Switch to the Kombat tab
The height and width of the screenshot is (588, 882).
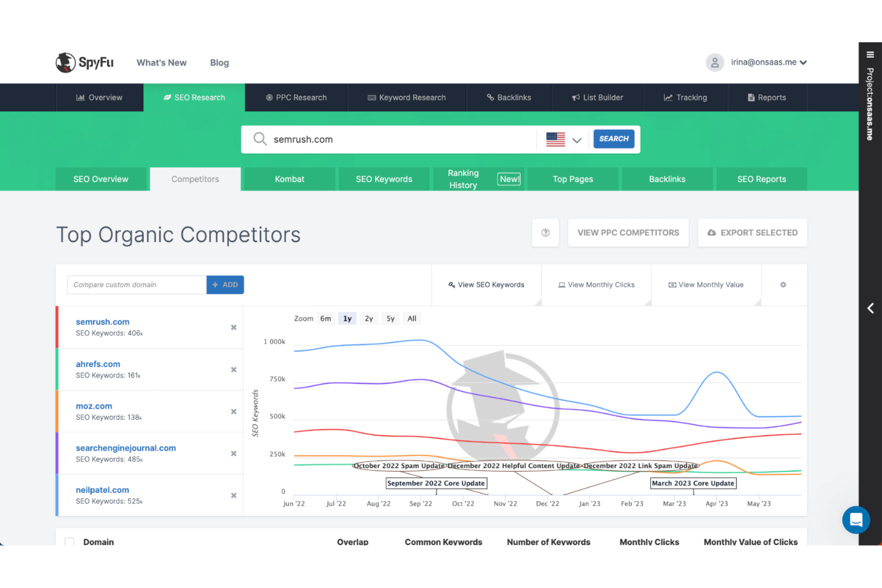point(289,179)
